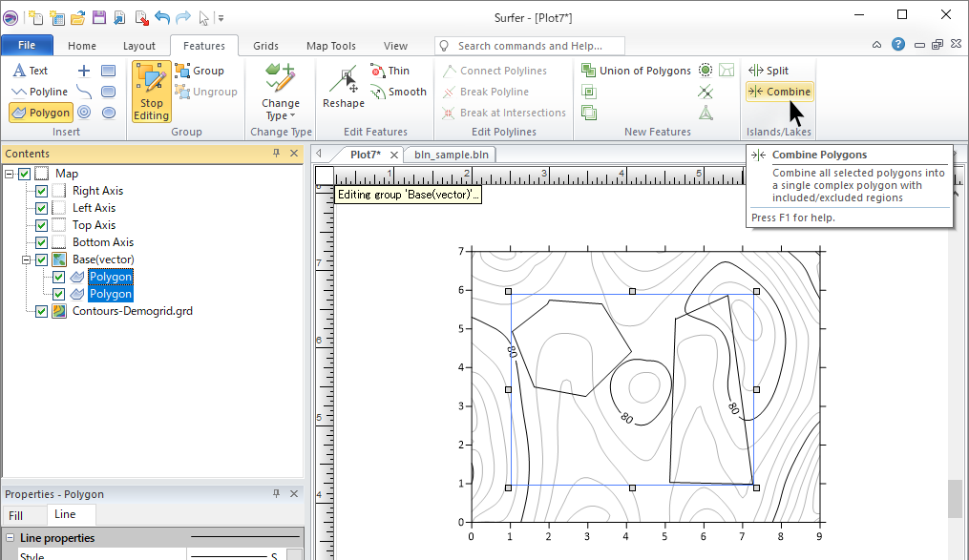Switch to the Map Tools ribbon tab

coord(331,46)
